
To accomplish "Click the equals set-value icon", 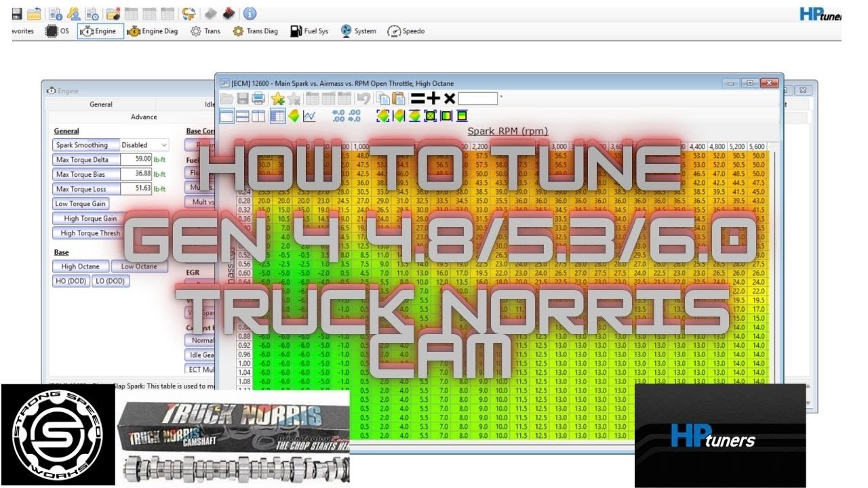I will pos(418,99).
